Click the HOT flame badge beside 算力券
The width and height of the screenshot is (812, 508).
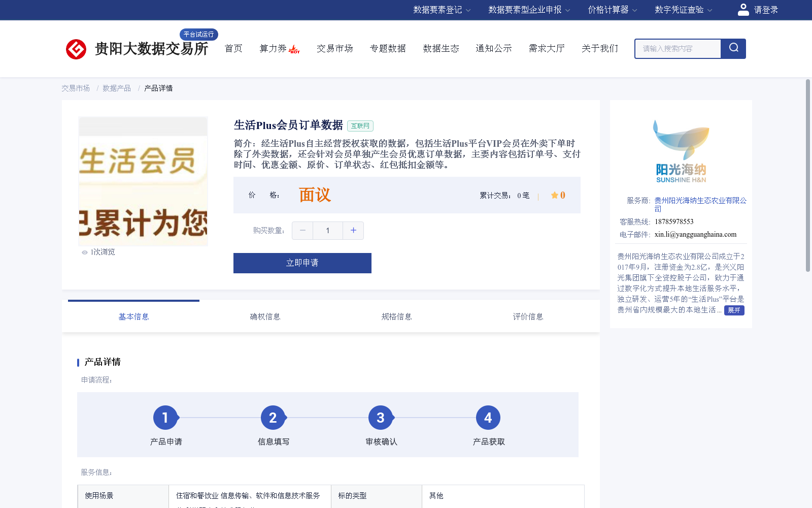point(294,49)
